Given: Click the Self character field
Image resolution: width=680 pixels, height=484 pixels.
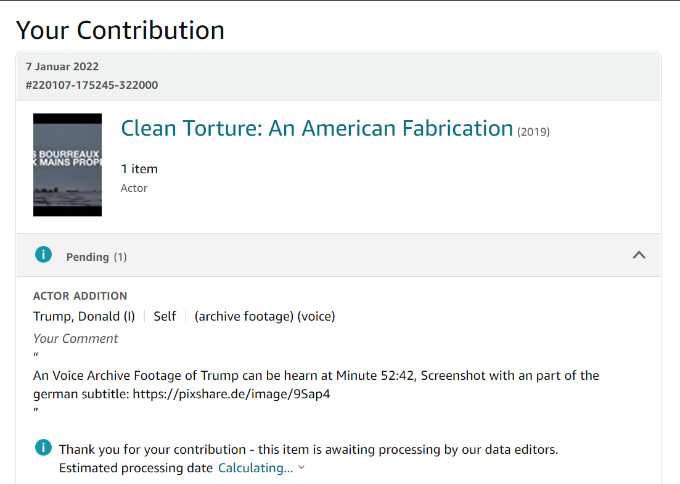Looking at the screenshot, I should 165,316.
